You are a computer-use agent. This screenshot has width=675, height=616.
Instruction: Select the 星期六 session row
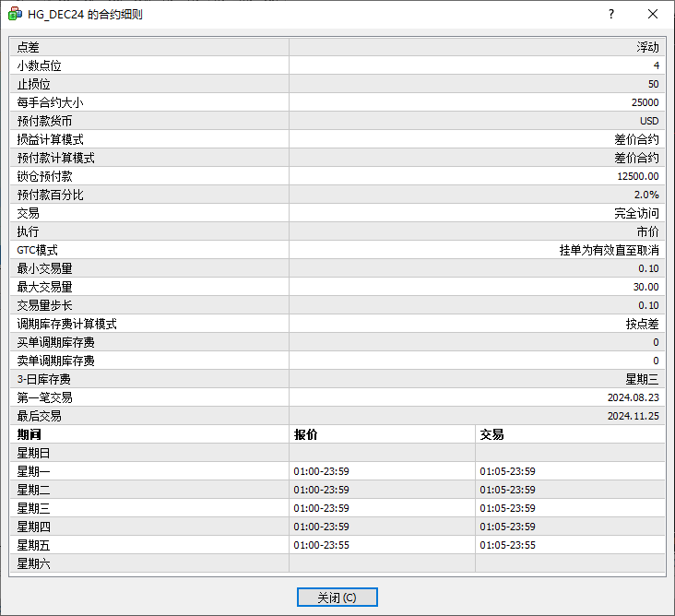pyautogui.click(x=337, y=563)
